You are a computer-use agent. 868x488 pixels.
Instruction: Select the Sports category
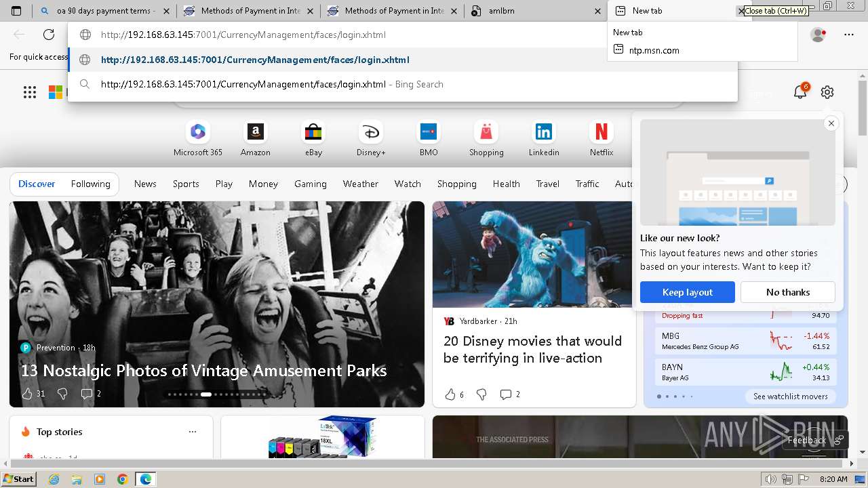[x=186, y=184]
